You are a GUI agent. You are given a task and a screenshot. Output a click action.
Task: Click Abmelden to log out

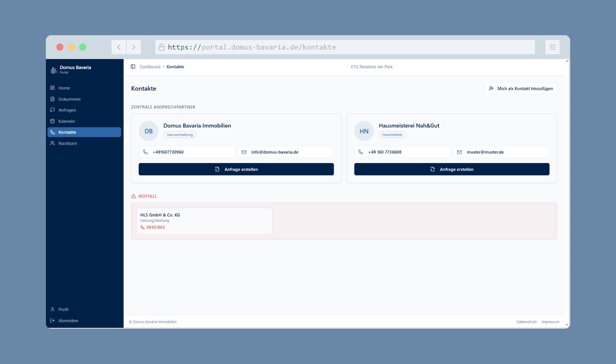[84, 321]
